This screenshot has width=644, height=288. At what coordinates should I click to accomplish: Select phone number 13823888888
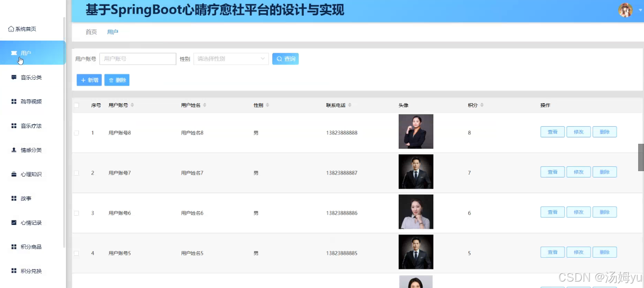pyautogui.click(x=342, y=133)
